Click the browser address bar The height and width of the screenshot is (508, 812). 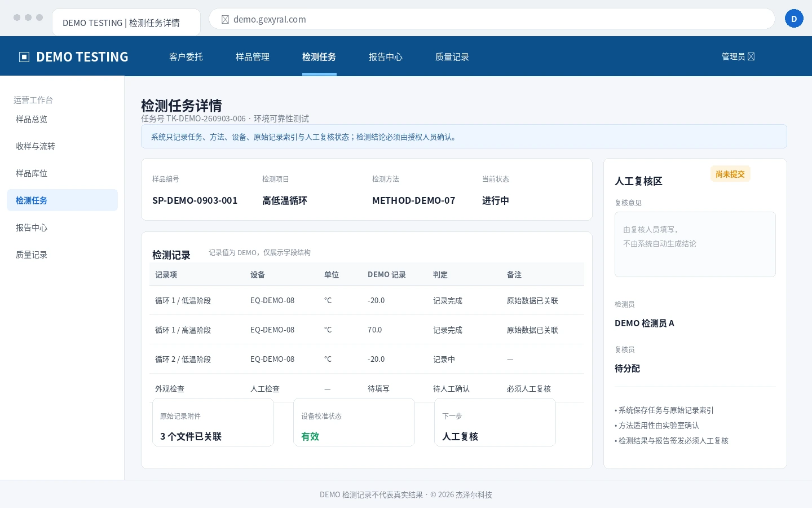coord(492,19)
